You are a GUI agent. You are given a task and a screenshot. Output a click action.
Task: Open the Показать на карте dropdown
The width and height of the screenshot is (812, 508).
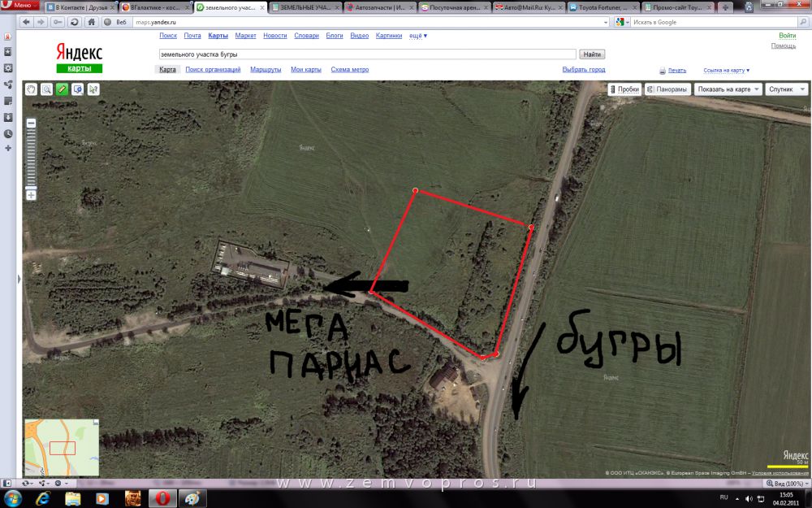tap(728, 89)
